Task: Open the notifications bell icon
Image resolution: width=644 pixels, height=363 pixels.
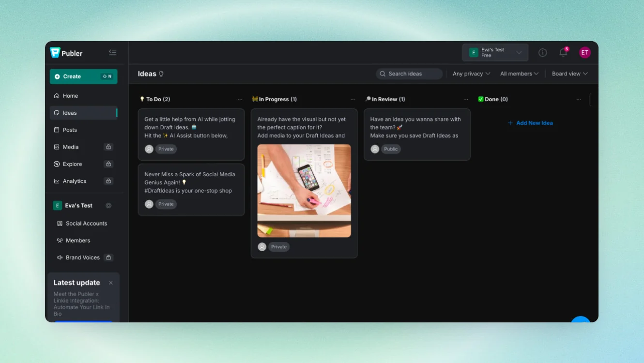Action: pos(563,52)
